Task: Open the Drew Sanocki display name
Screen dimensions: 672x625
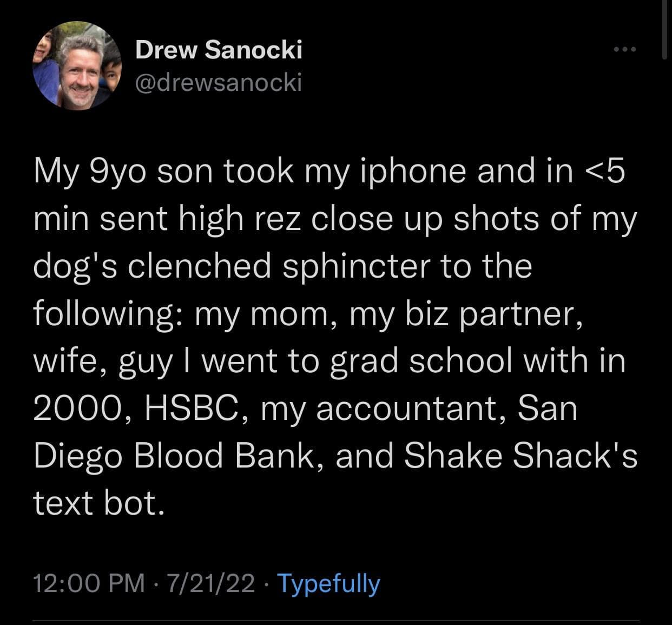Action: [x=218, y=50]
